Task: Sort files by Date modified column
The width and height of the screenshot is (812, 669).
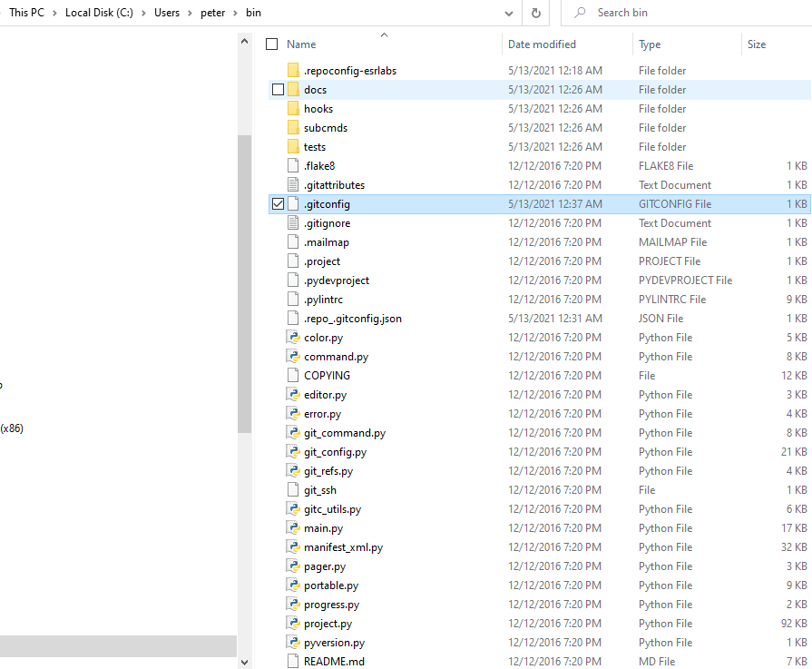Action: coord(542,44)
